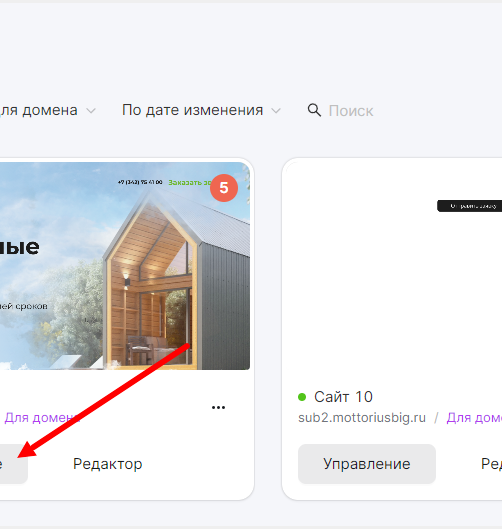The image size is (502, 529).
Task: Open the 'для домена' filter dropdown
Action: (x=48, y=110)
